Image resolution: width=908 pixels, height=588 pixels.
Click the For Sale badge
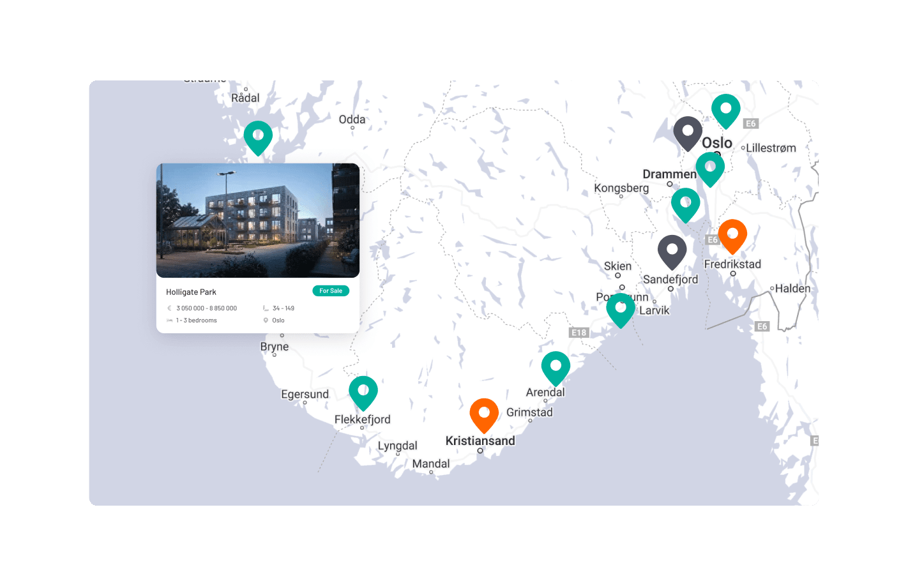[x=331, y=290]
